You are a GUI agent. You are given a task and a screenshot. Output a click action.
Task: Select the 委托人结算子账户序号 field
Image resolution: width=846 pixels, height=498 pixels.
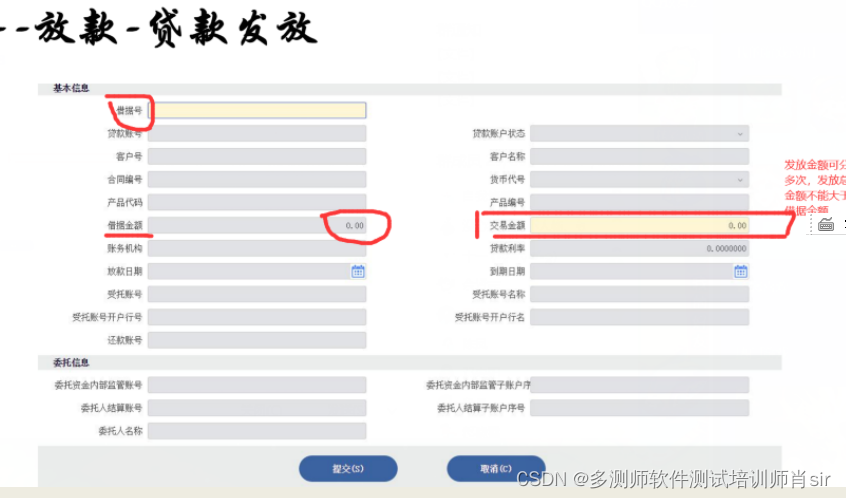click(x=639, y=408)
